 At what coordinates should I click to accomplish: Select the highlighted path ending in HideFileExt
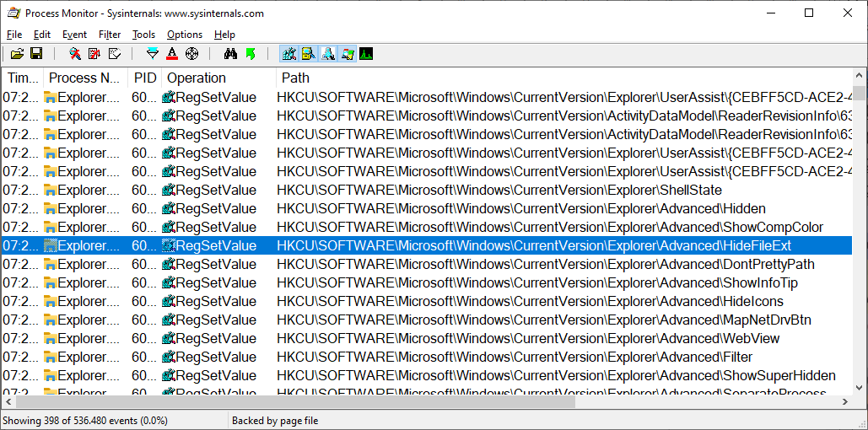tap(534, 245)
